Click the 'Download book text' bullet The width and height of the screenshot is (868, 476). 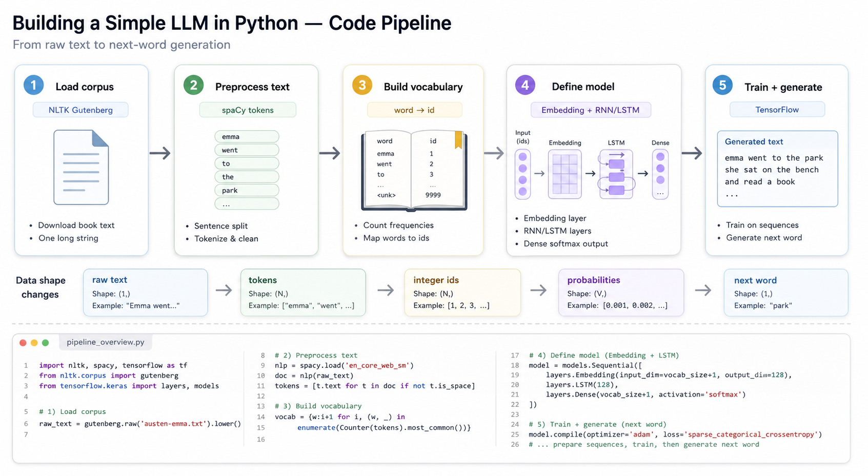[x=76, y=225]
